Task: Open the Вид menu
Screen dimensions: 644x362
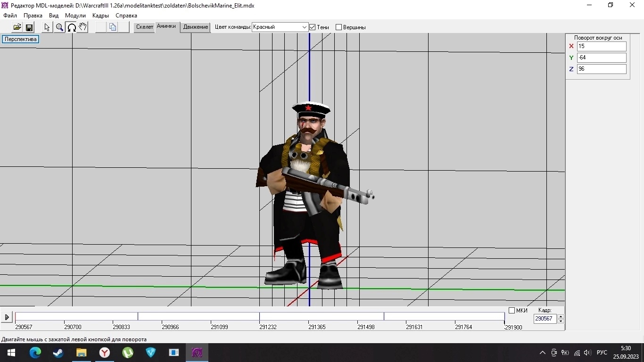Action: [54, 16]
